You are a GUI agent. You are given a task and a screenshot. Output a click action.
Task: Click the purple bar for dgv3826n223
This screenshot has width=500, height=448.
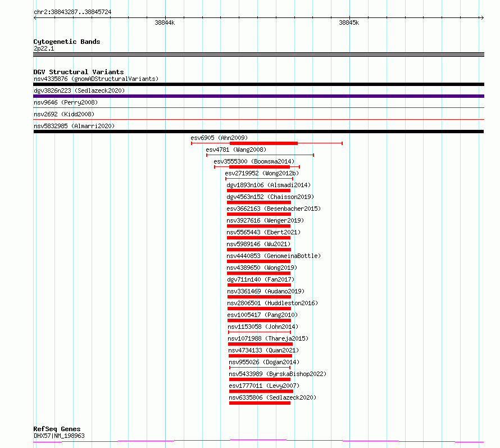pyautogui.click(x=258, y=96)
